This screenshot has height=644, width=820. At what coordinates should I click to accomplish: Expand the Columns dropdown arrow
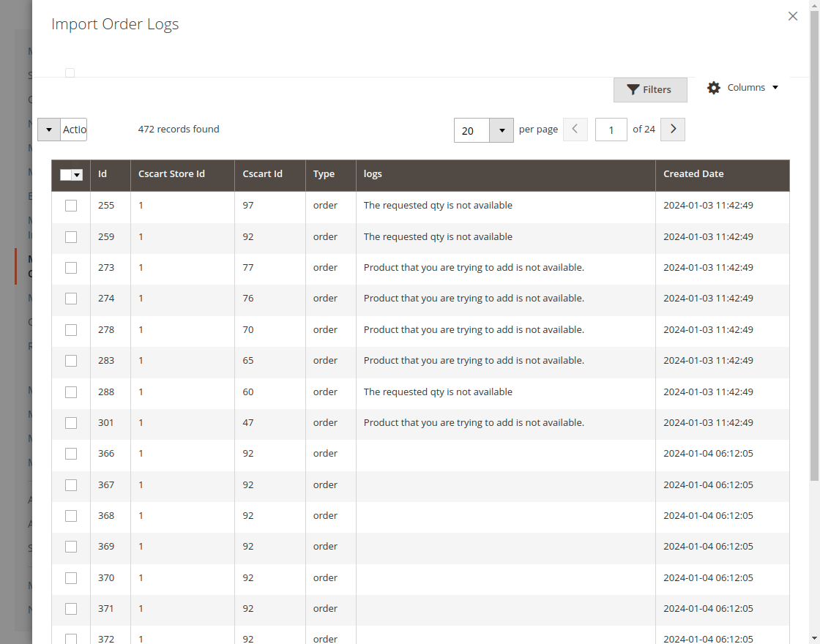[x=775, y=88]
